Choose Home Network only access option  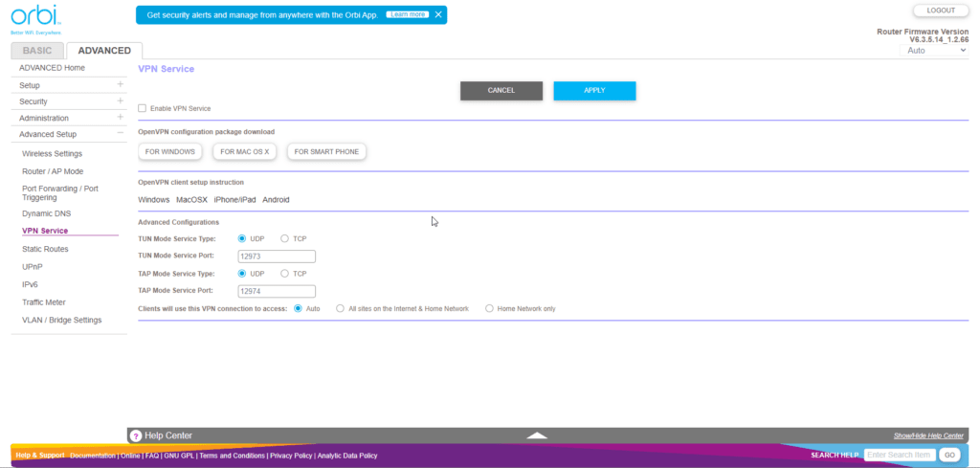pos(490,309)
